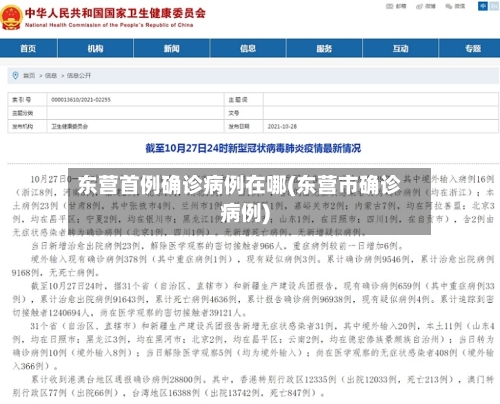Open the 互动 navigation tab
Screen dimensions: 500x404
click(400, 48)
